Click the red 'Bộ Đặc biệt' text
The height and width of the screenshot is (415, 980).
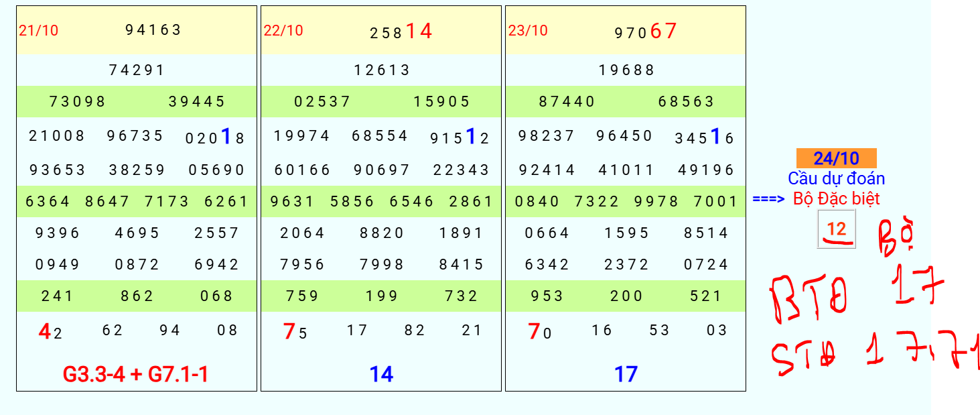pyautogui.click(x=836, y=198)
